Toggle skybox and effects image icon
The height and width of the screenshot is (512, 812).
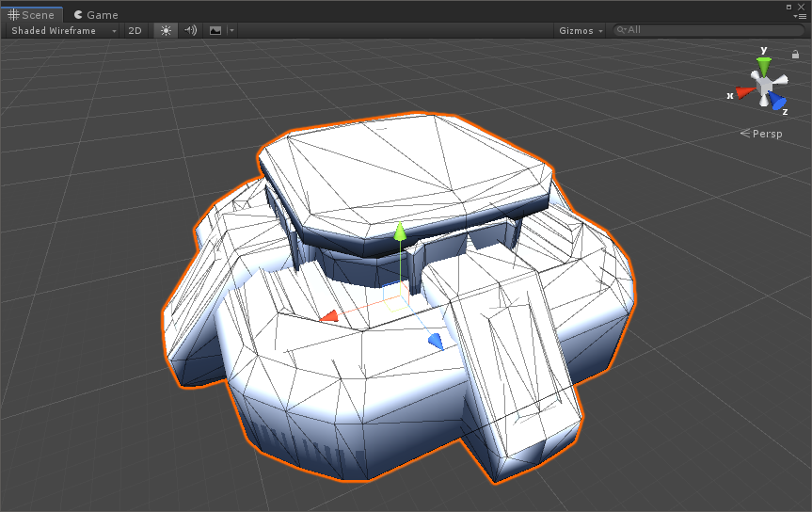pos(215,30)
